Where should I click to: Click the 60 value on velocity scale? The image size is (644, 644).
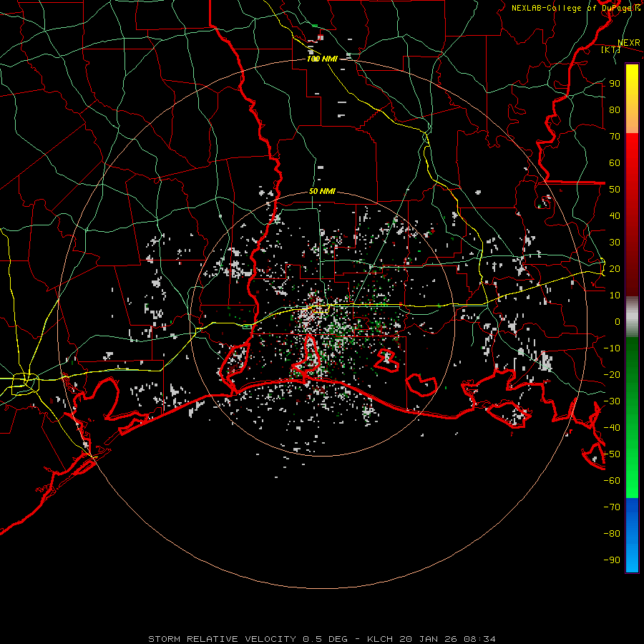click(x=615, y=162)
